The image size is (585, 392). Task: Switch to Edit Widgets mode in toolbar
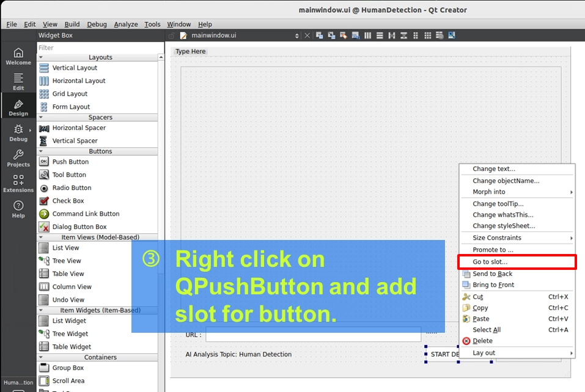coord(319,35)
